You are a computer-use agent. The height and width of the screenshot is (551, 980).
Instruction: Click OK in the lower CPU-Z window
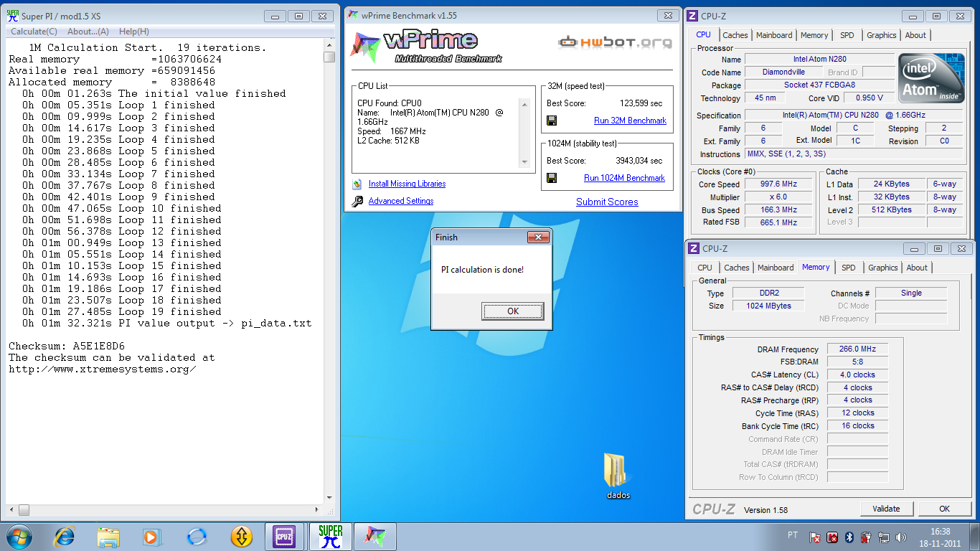[x=944, y=509]
